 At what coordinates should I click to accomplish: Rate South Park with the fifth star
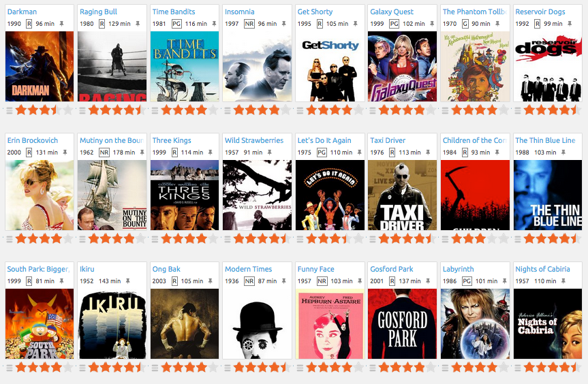68,368
